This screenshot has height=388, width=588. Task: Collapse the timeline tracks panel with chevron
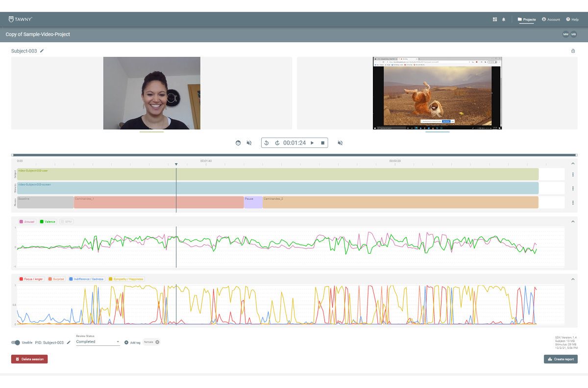click(573, 164)
